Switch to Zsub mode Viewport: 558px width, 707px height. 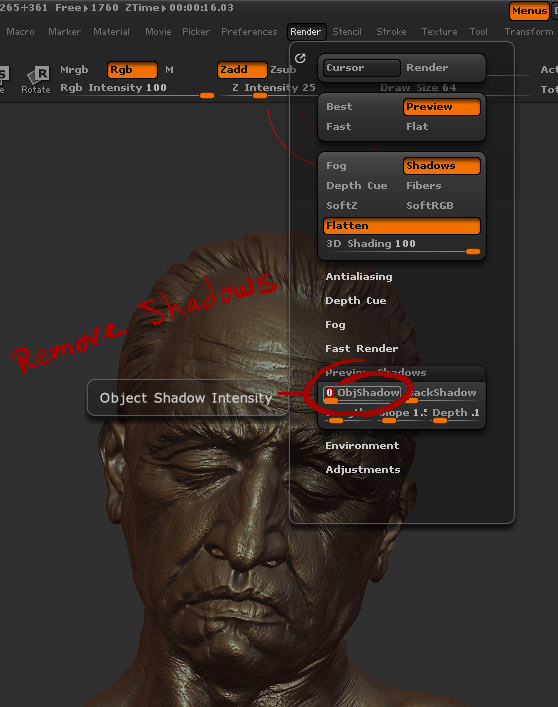[282, 70]
